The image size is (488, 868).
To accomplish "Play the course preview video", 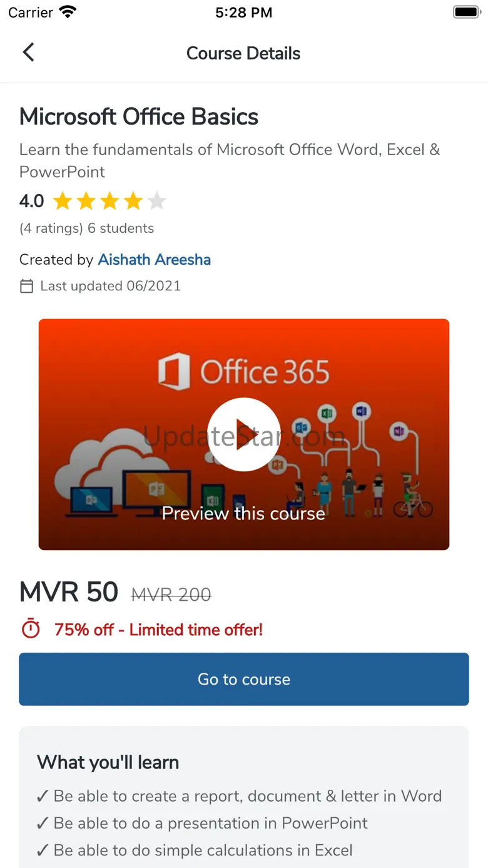I will point(243,434).
